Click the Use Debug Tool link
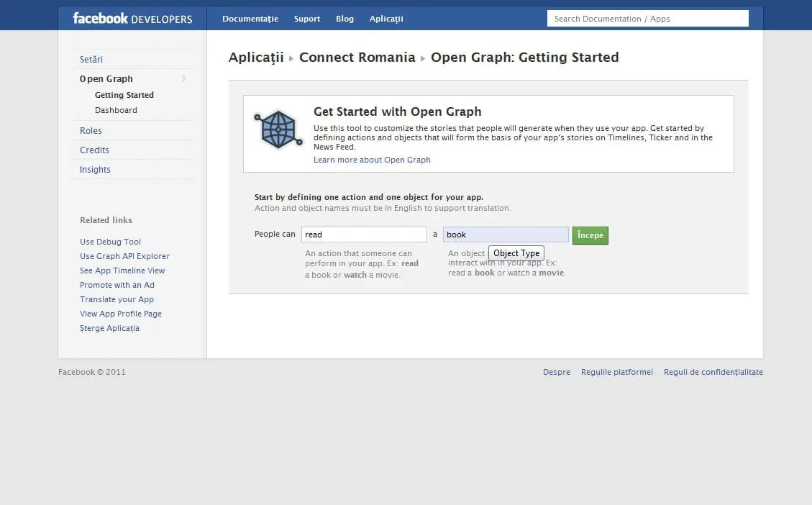Image resolution: width=812 pixels, height=505 pixels. click(110, 242)
